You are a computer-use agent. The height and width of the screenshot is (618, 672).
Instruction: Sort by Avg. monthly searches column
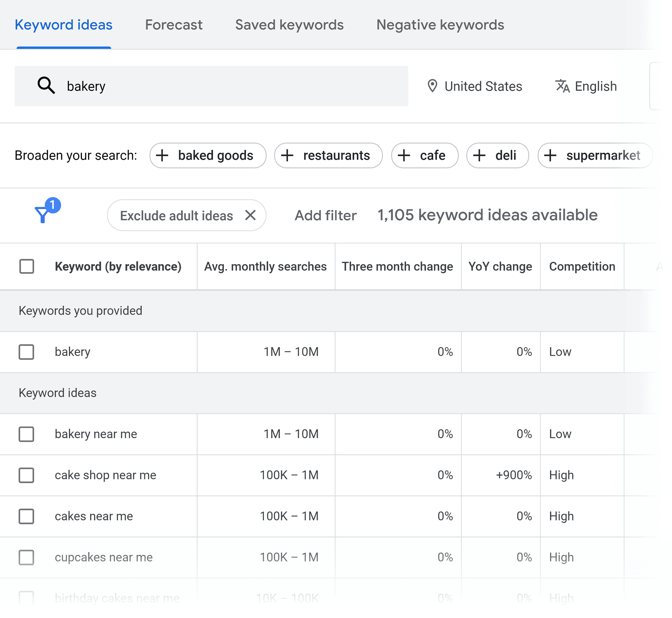coord(265,266)
